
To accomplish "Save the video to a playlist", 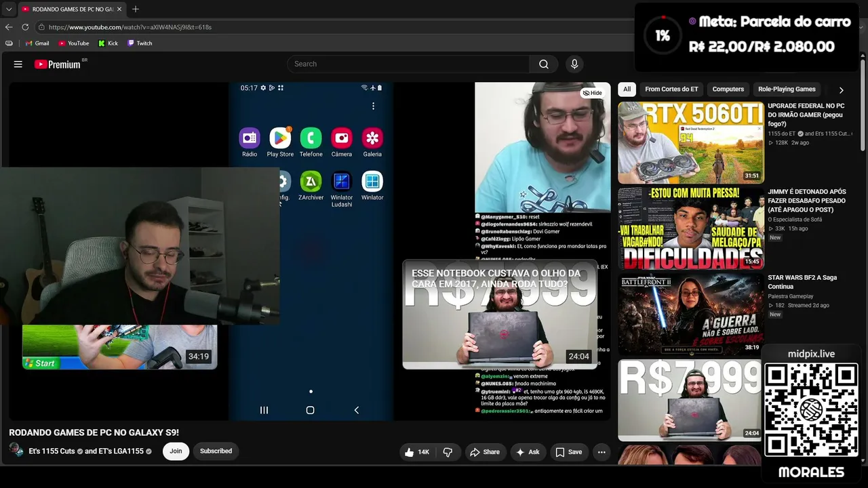I will [568, 452].
